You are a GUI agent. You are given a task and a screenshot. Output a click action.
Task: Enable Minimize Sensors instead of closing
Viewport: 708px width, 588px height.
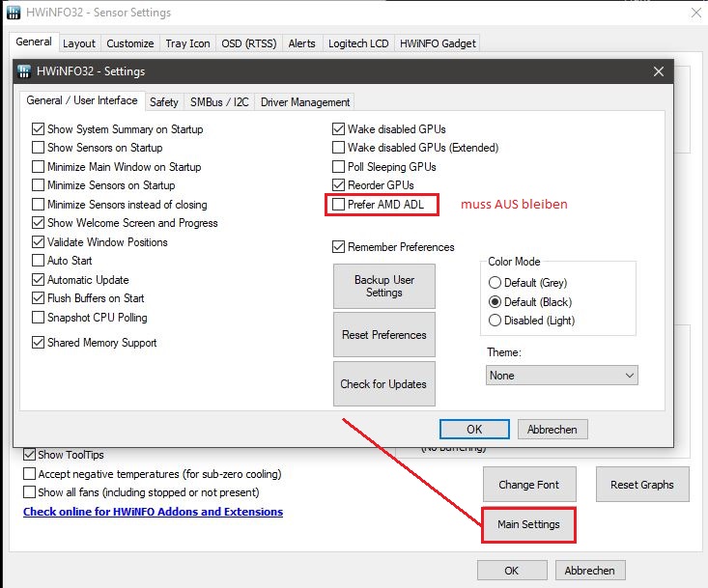click(x=38, y=205)
